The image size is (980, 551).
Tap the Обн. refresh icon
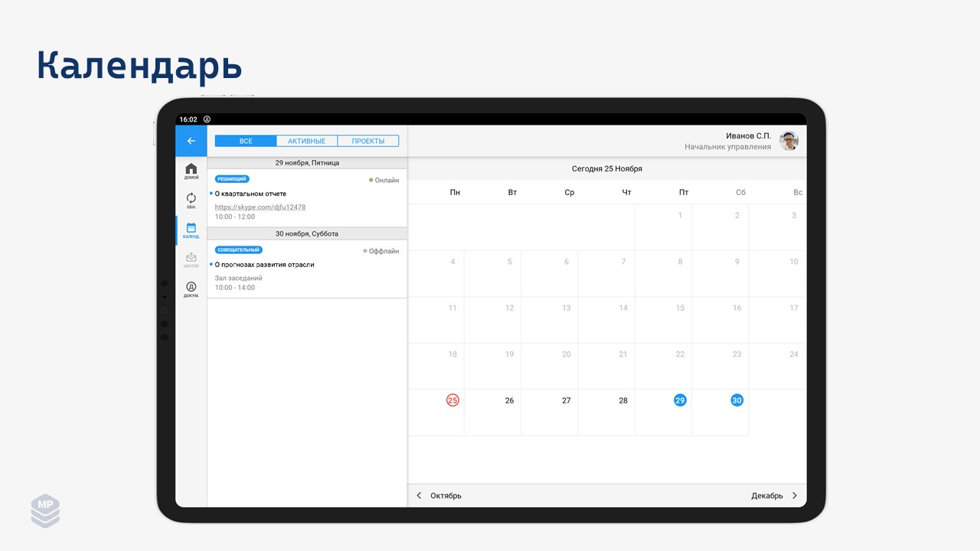pyautogui.click(x=191, y=200)
